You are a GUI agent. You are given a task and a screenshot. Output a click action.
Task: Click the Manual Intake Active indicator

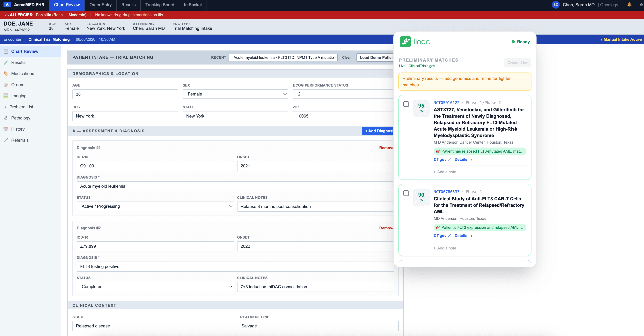coord(621,40)
